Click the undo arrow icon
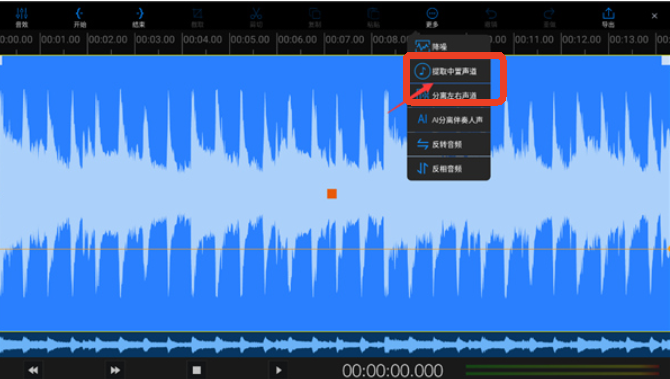The height and width of the screenshot is (379, 670). click(x=491, y=18)
